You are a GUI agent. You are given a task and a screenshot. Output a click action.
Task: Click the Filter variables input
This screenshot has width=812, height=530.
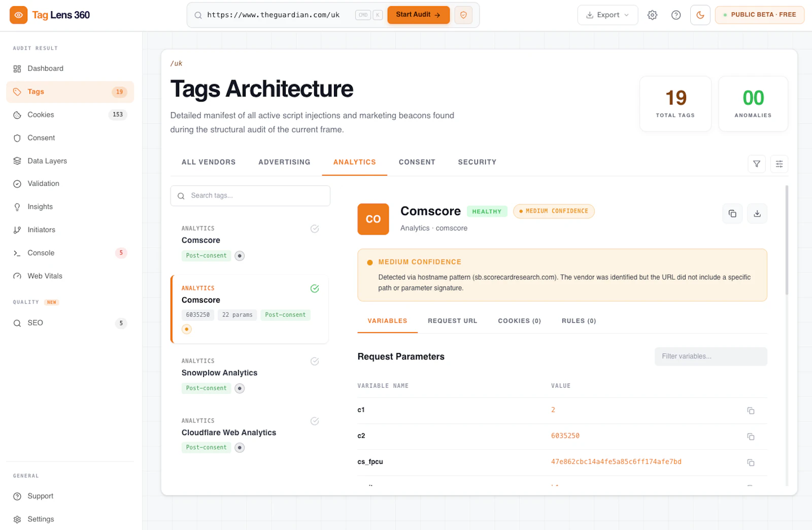click(x=711, y=356)
